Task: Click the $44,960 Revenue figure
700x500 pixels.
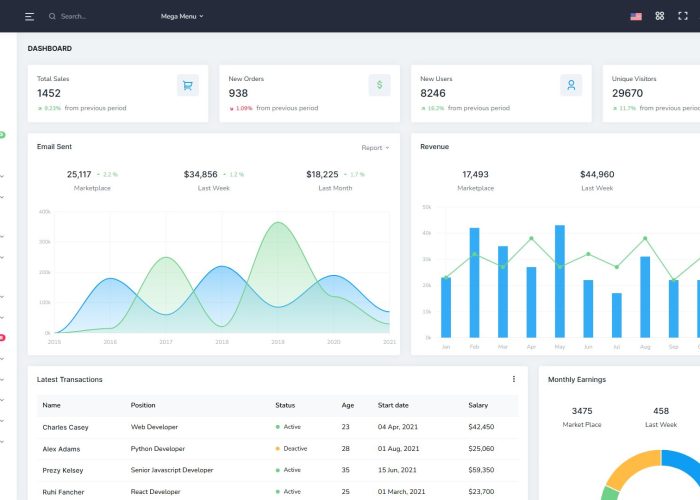Action: tap(597, 175)
